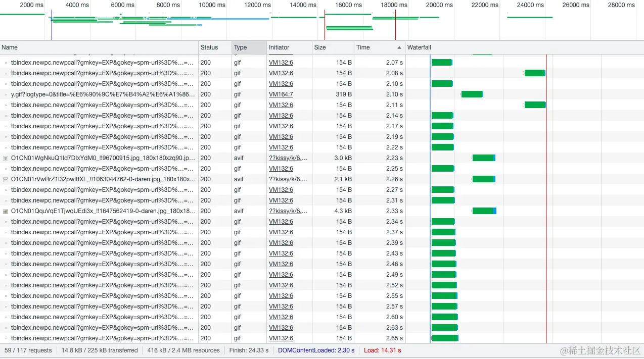Click the 2.1 kB size cell
The image size is (644, 359).
pyautogui.click(x=343, y=179)
